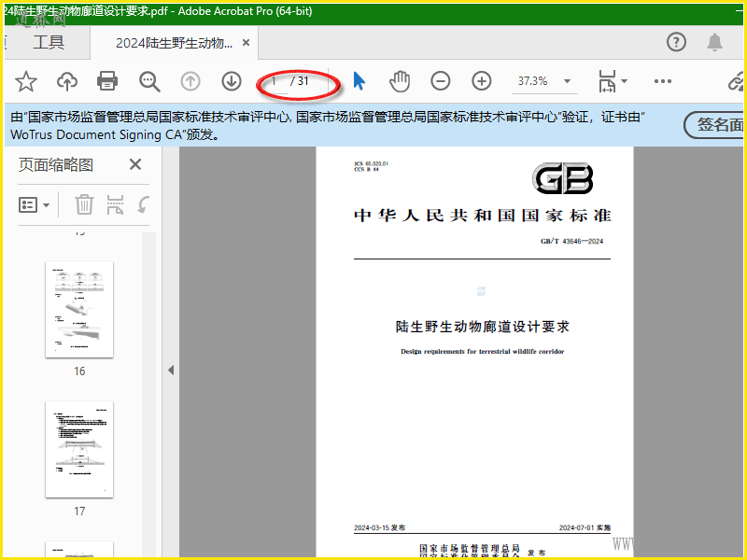Go to previous page with up arrow
Screen dimensions: 747x560
(190, 81)
